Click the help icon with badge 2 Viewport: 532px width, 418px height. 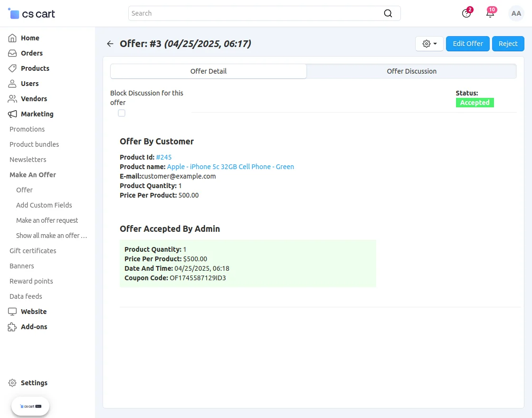[x=466, y=13]
